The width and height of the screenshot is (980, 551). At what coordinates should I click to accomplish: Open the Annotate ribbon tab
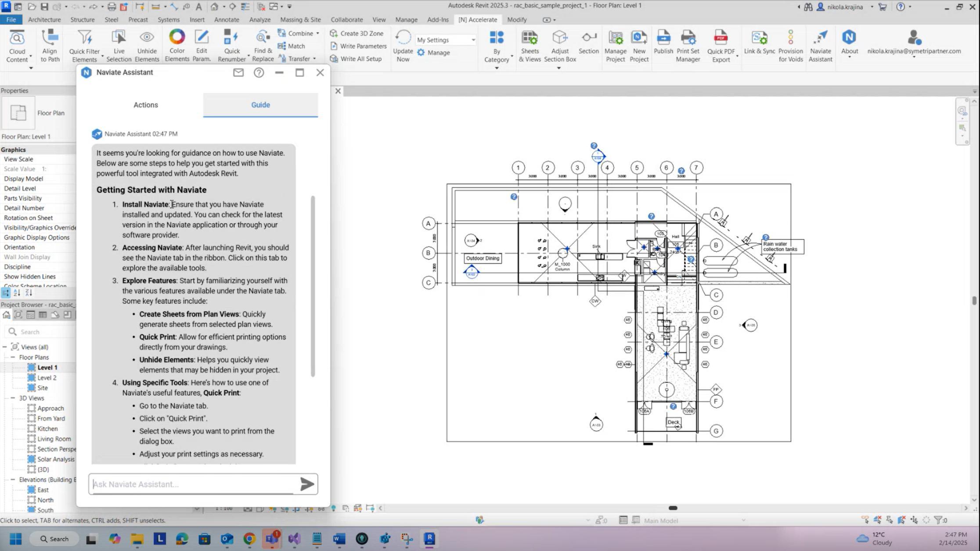click(227, 20)
